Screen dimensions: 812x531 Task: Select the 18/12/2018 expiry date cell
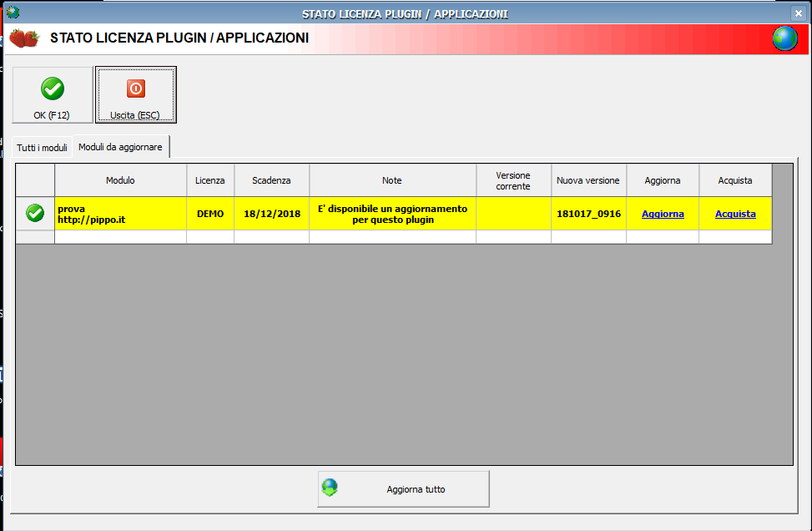point(272,214)
